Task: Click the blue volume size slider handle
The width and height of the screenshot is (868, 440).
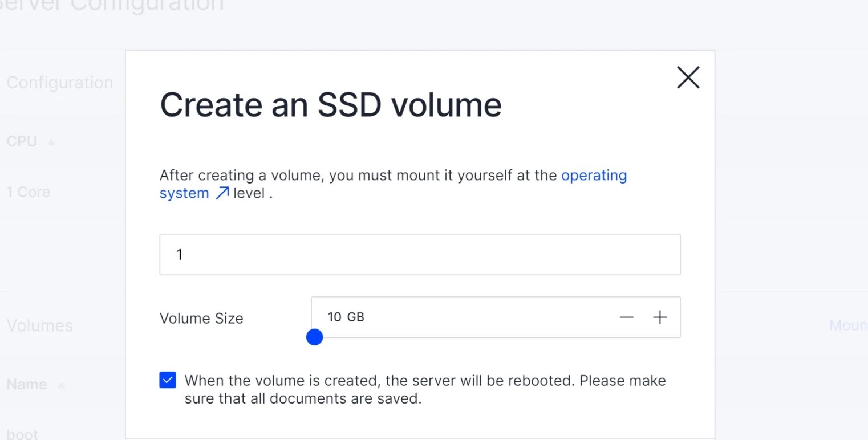Action: [314, 337]
